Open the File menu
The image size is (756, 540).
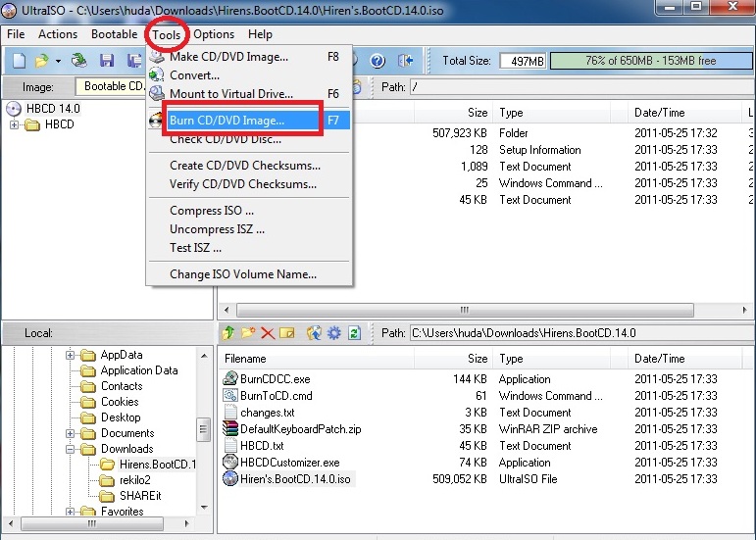pos(16,34)
